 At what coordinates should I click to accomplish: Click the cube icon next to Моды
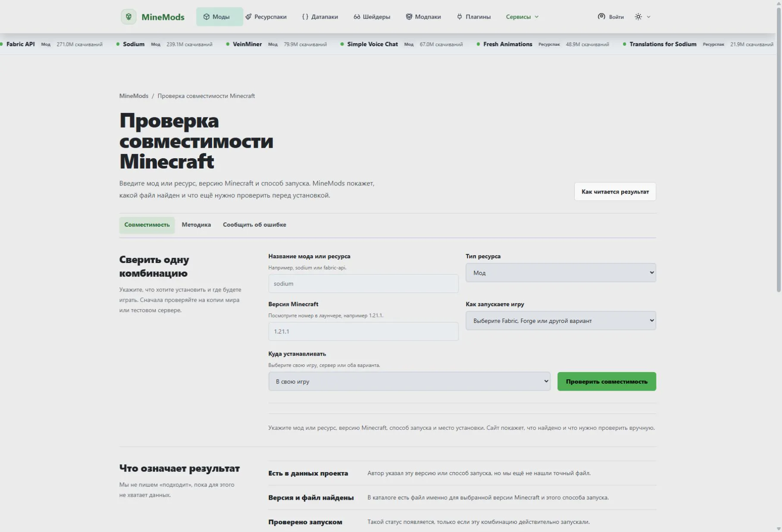pos(206,17)
